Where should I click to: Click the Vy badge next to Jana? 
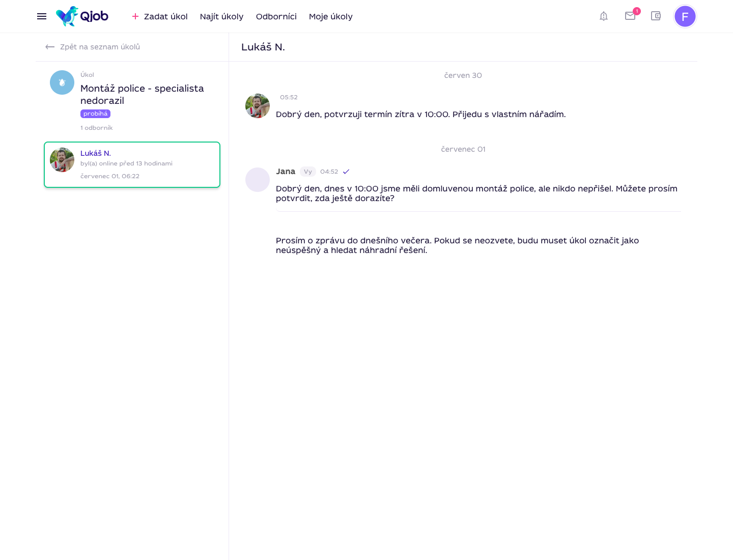(x=308, y=172)
